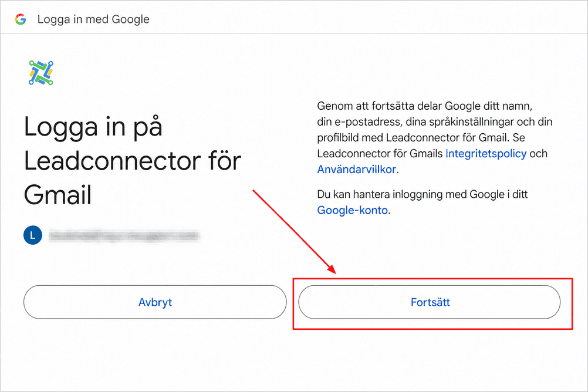The width and height of the screenshot is (588, 392).
Task: Click the "Leadconnector för Gmails" text before Integritetspolicy
Action: click(x=380, y=154)
